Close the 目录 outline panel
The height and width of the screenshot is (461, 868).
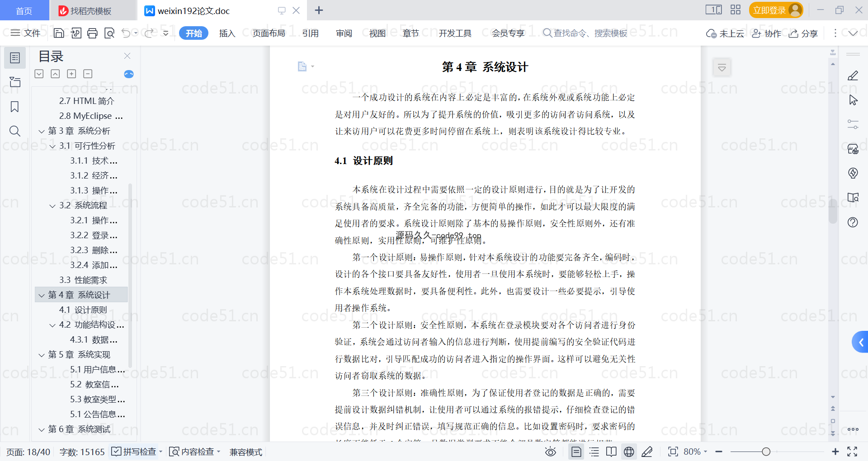[127, 56]
